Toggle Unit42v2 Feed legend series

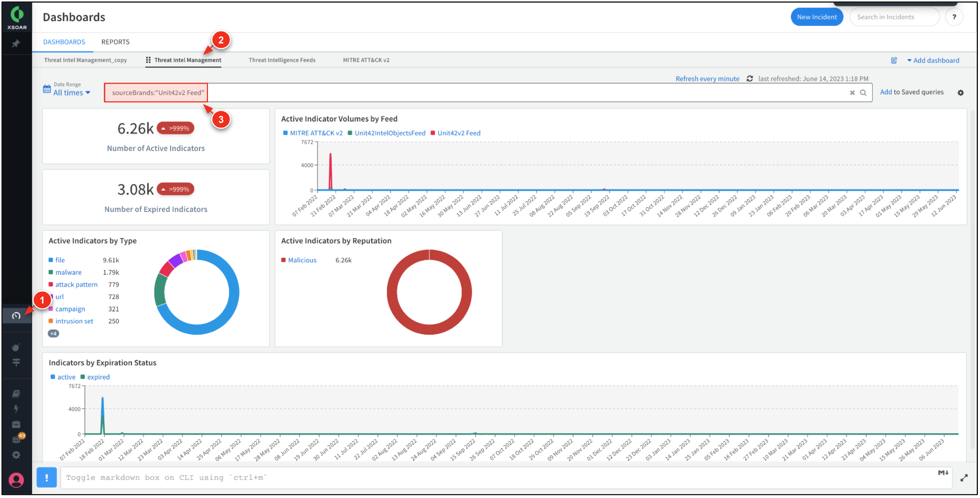coord(455,133)
